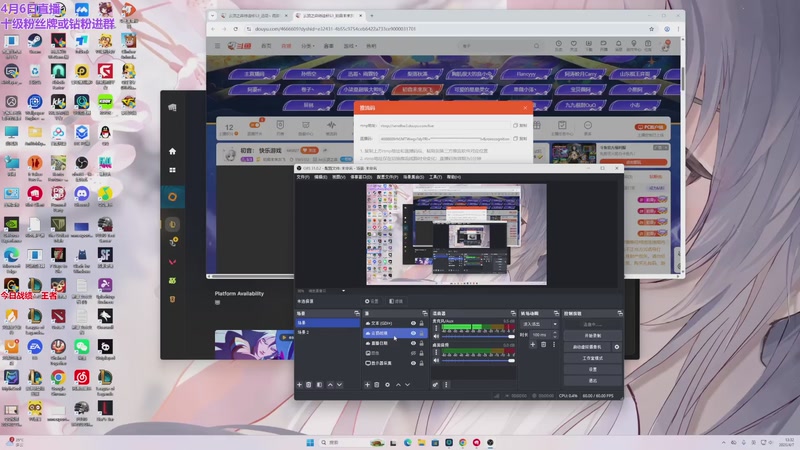Open Douyu hamburger menu icon

pos(217,46)
